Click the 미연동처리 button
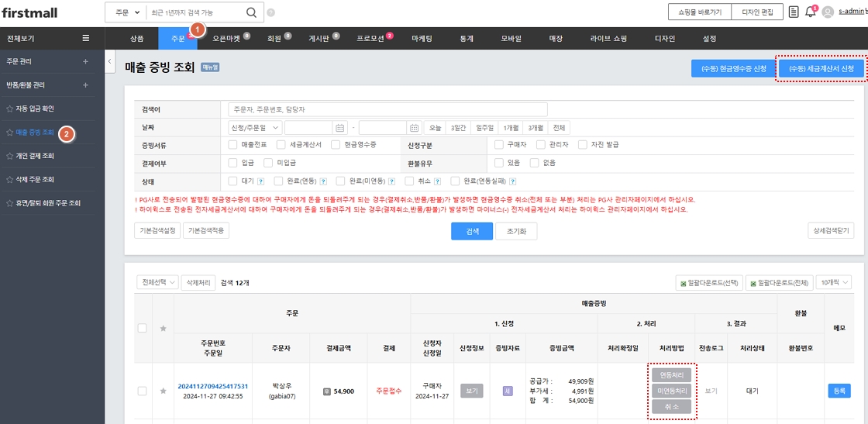Screen dimensions: 868x424 [671, 391]
